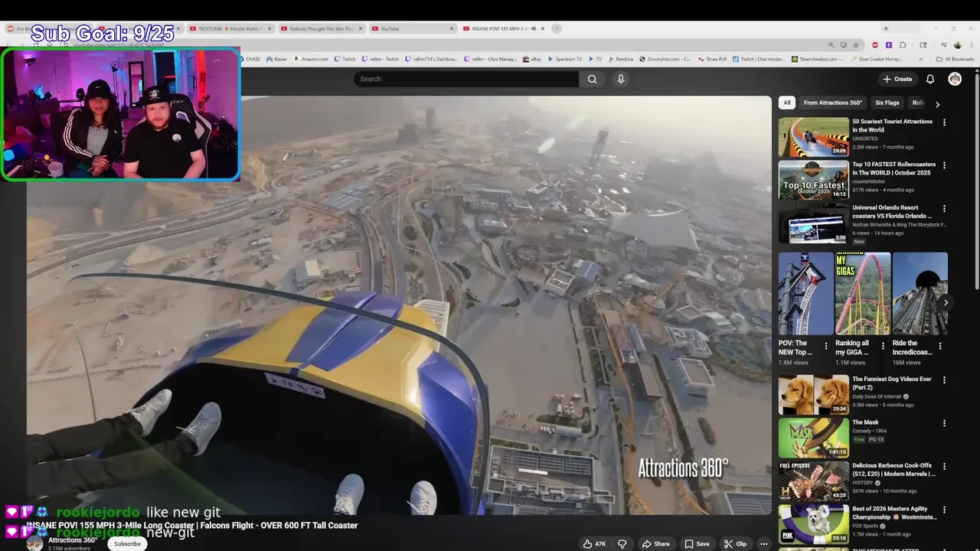Select the All filter chip
Viewport: 980px width, 551px height.
786,103
